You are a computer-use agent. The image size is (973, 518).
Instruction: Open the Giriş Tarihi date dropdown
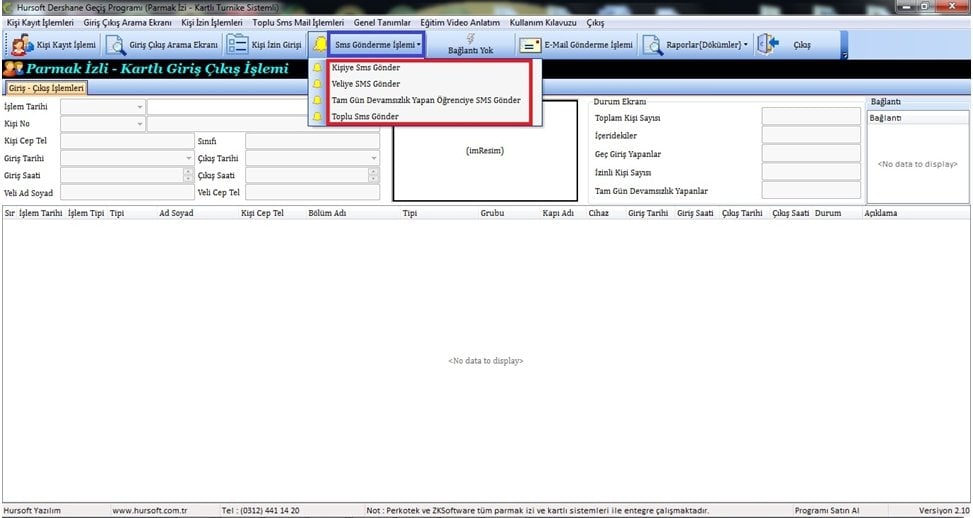tap(188, 158)
